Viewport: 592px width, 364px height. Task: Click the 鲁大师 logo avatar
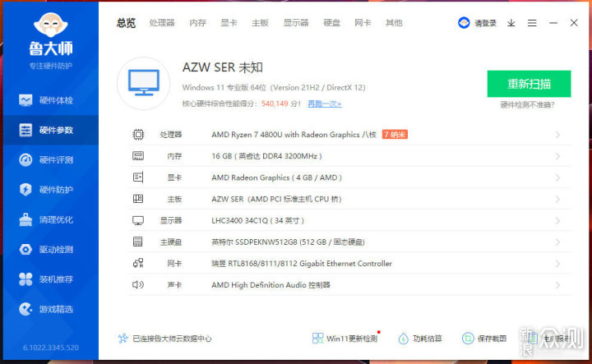[x=51, y=25]
